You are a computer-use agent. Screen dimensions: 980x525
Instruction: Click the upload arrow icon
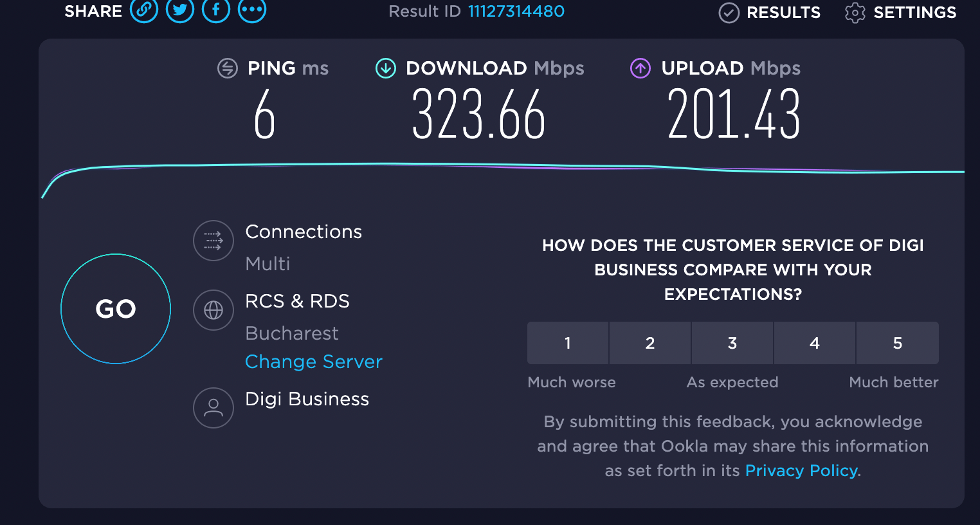pyautogui.click(x=640, y=68)
